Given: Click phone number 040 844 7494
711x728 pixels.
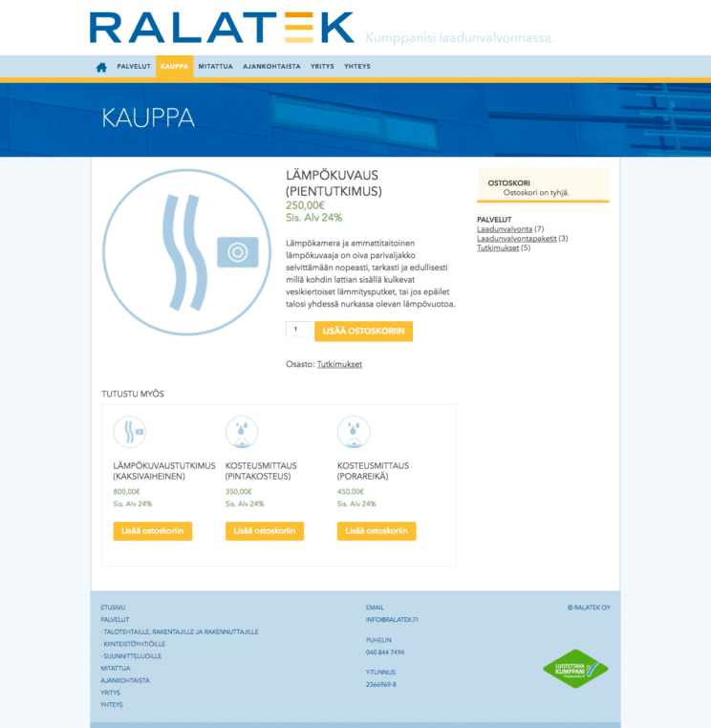Looking at the screenshot, I should click(x=385, y=653).
